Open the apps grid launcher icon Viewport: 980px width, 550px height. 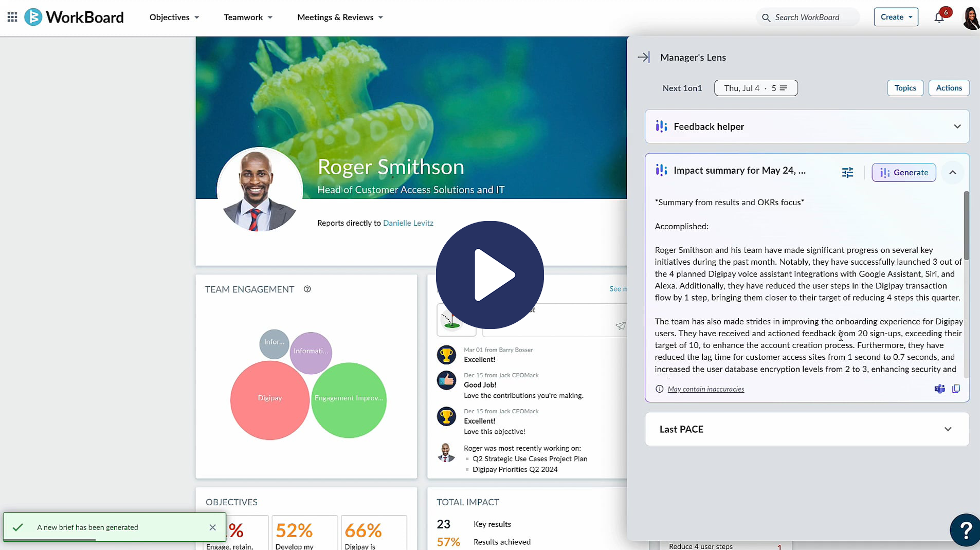[12, 17]
